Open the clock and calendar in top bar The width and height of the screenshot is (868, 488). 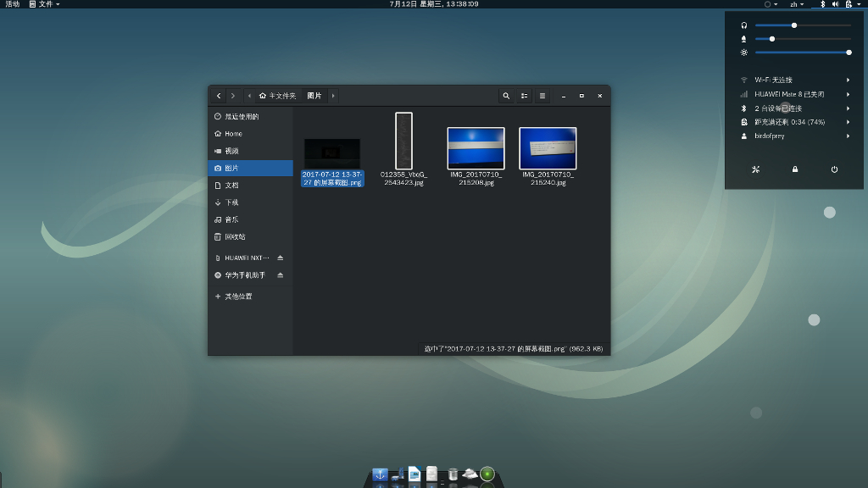click(434, 4)
